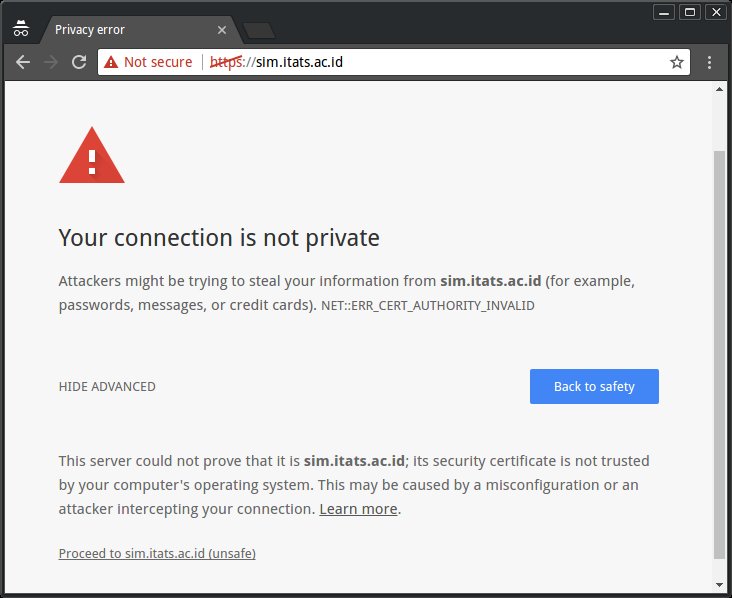
Task: Click the Not secure warning indicator
Action: point(148,62)
